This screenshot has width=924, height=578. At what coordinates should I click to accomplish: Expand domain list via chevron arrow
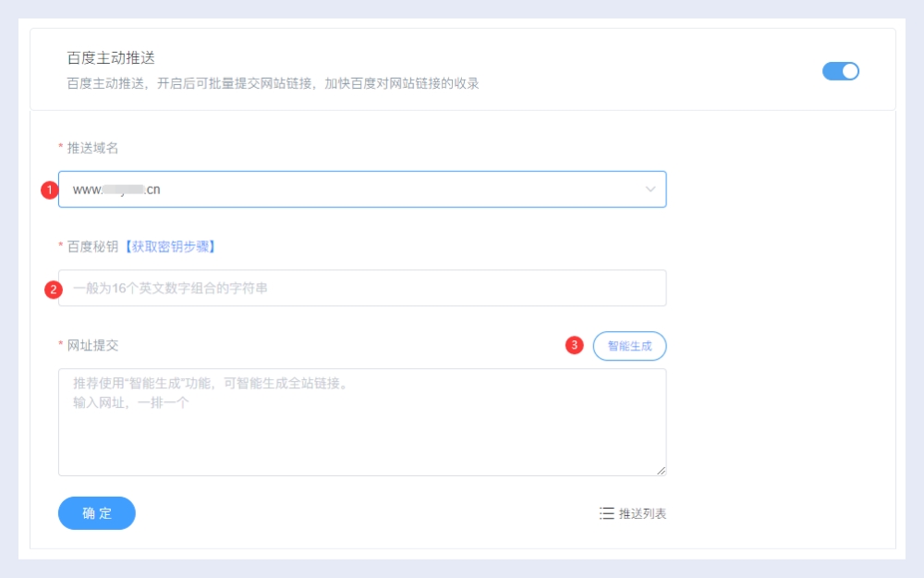(650, 190)
